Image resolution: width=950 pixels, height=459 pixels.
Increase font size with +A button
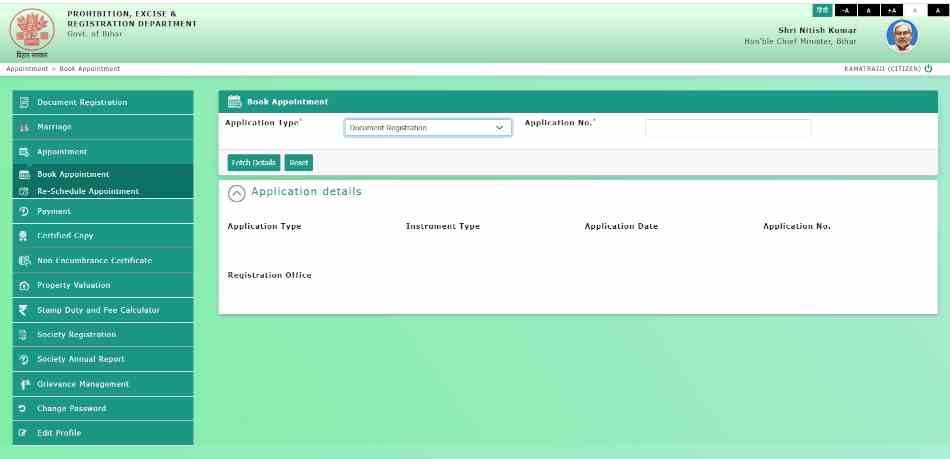[892, 10]
